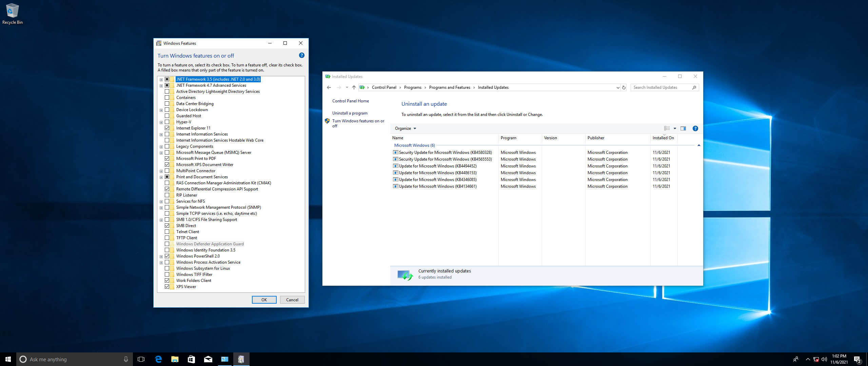Enable the Telnet Client checkbox
868x366 pixels.
[167, 232]
